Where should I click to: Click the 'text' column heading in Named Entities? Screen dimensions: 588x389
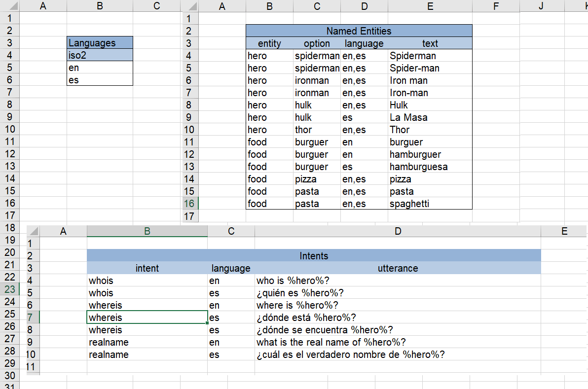[430, 43]
